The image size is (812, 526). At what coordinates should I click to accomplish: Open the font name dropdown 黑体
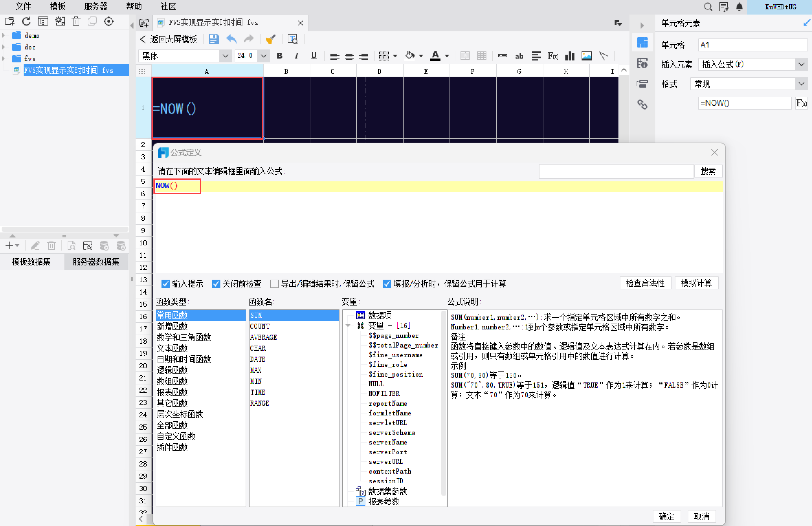(225, 56)
